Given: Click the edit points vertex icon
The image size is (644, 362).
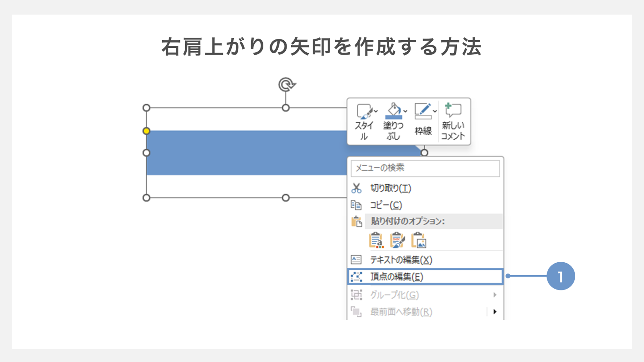Looking at the screenshot, I should (356, 277).
